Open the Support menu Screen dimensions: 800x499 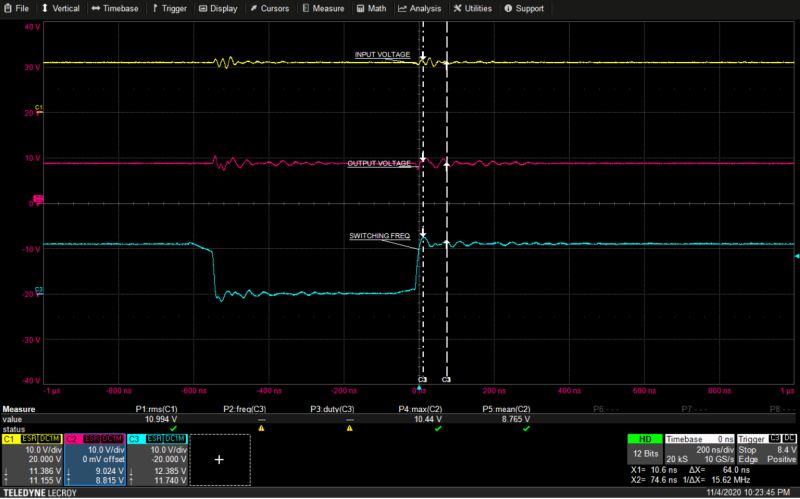tap(523, 8)
